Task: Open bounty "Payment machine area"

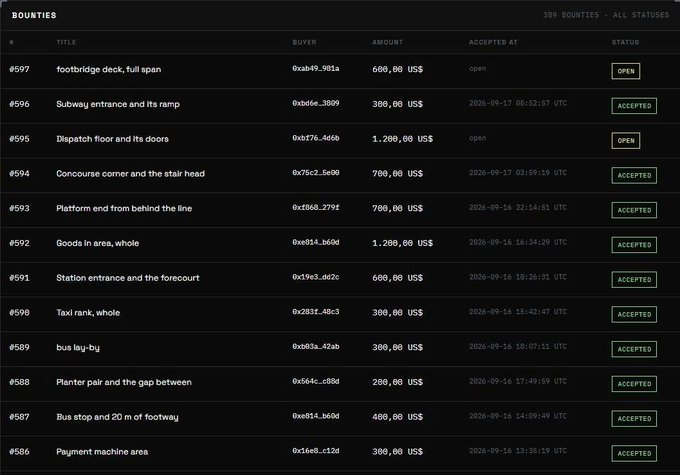Action: [102, 452]
